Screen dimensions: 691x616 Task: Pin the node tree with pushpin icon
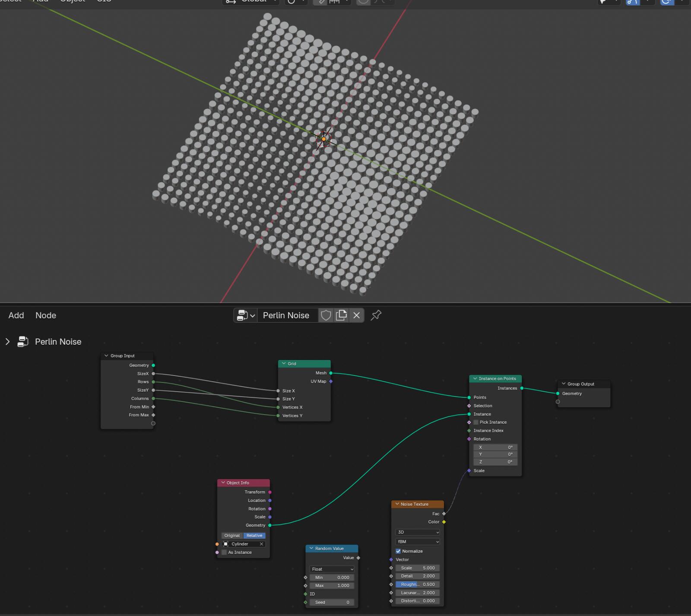coord(376,315)
